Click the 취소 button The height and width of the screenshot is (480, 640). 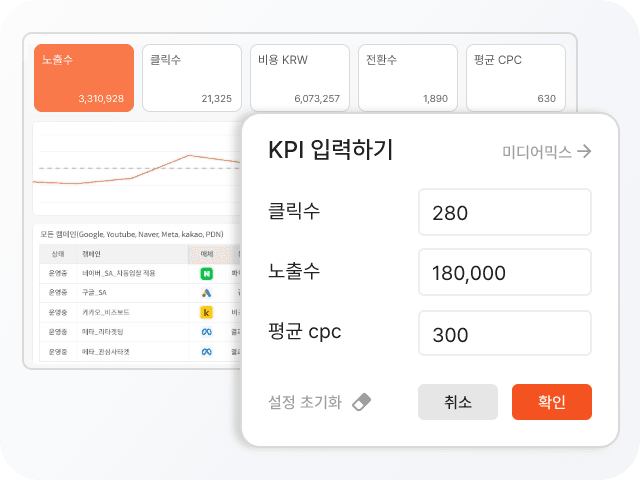[x=458, y=402]
